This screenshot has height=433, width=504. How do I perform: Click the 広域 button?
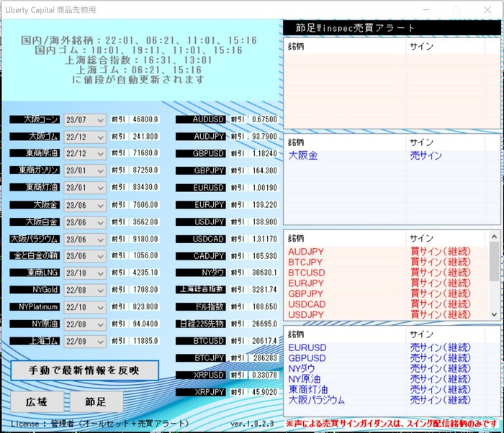(x=37, y=402)
